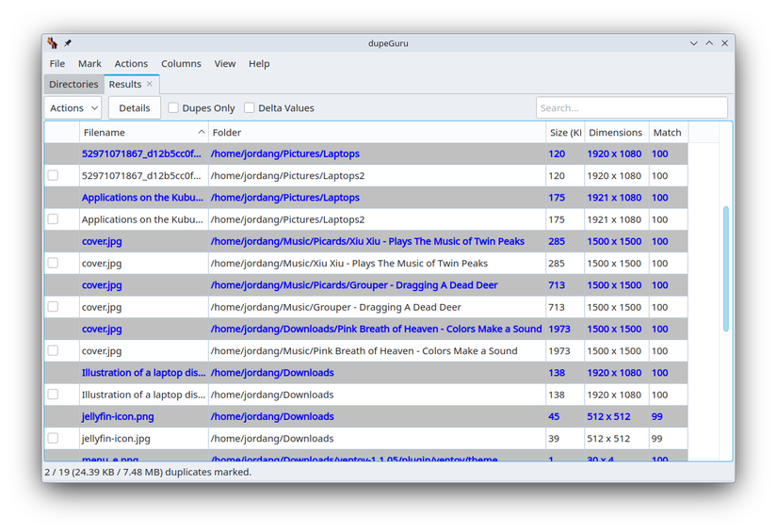Sort by the Match column header
This screenshot has height=532, width=777.
(x=668, y=132)
